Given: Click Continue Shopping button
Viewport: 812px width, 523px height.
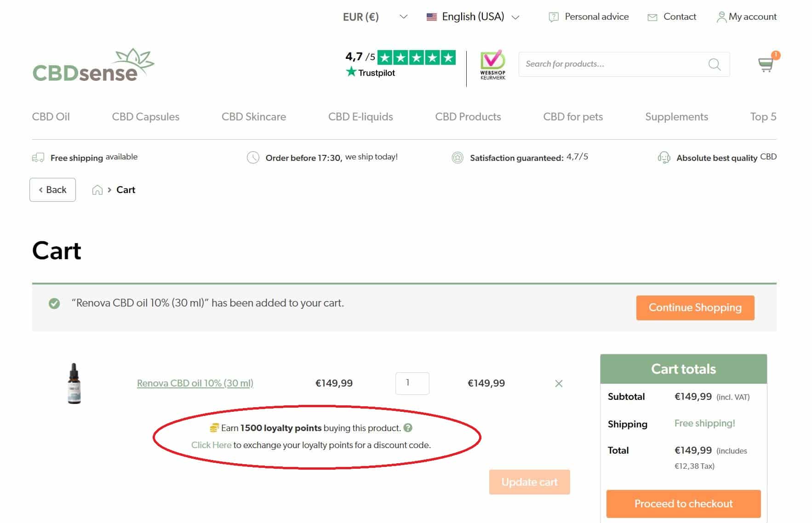Looking at the screenshot, I should pos(695,307).
